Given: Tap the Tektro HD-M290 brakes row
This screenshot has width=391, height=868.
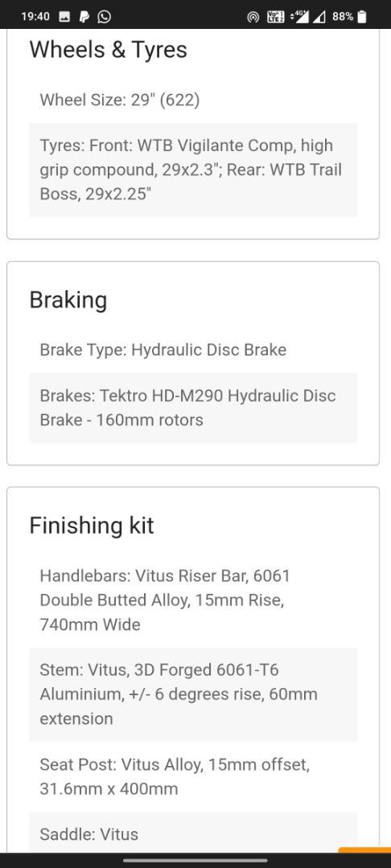Looking at the screenshot, I should coord(193,408).
